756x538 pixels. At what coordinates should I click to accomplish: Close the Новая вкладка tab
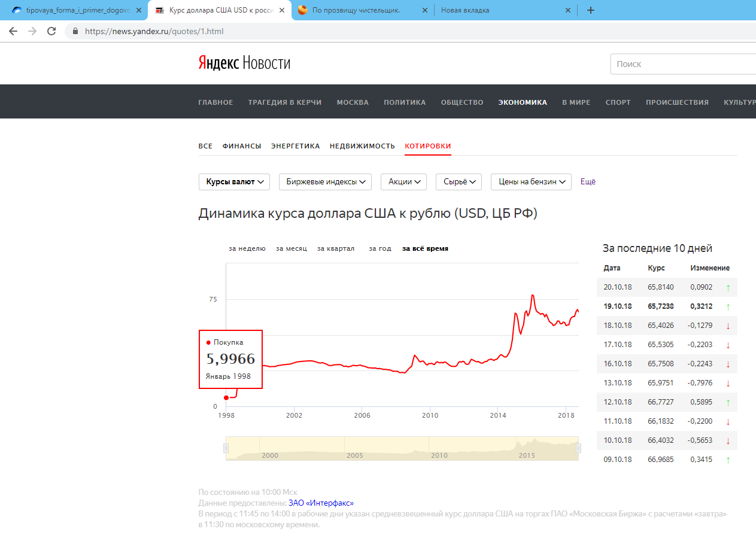click(x=567, y=10)
